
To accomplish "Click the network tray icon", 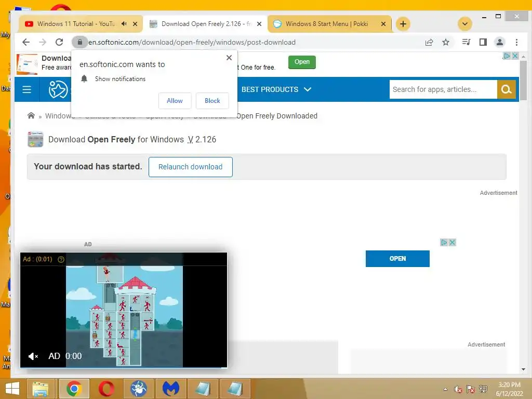I will coord(483,389).
